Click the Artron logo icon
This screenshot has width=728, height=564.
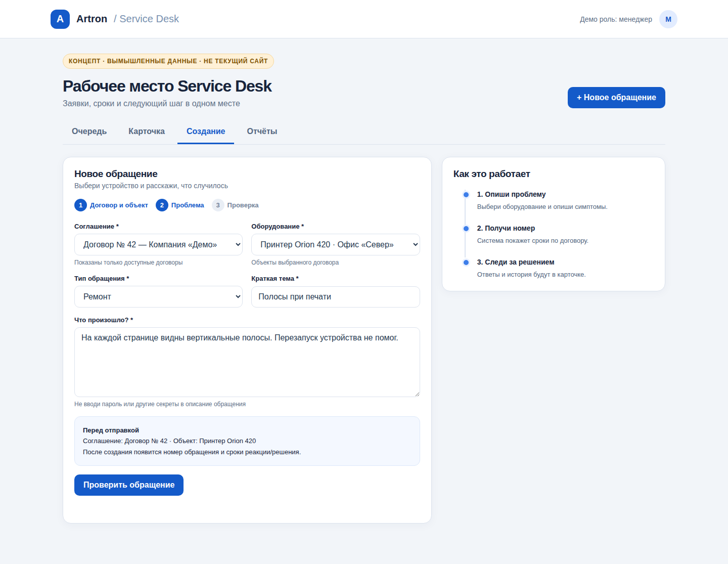tap(60, 19)
